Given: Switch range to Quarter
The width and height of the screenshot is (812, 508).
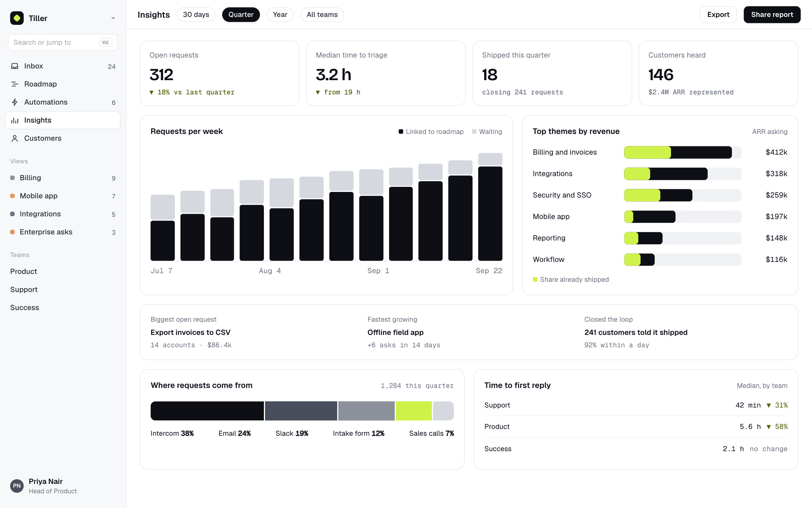Looking at the screenshot, I should pyautogui.click(x=241, y=15).
